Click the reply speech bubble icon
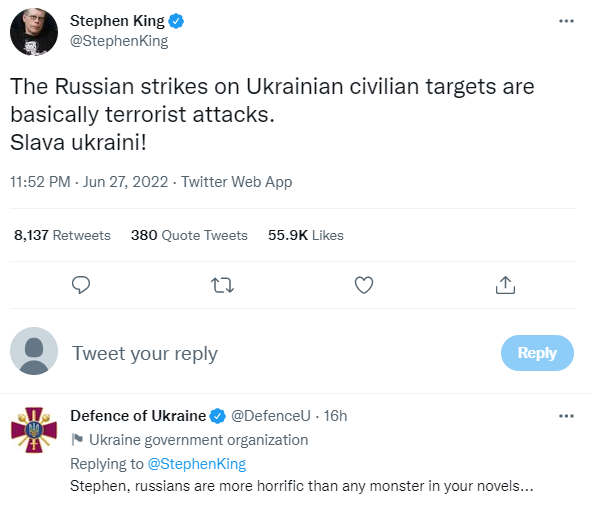592x505 pixels. [81, 285]
